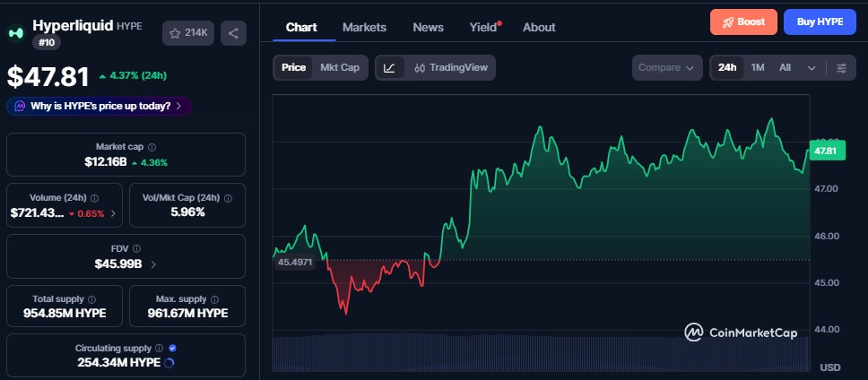Open the Markets tab

(364, 27)
